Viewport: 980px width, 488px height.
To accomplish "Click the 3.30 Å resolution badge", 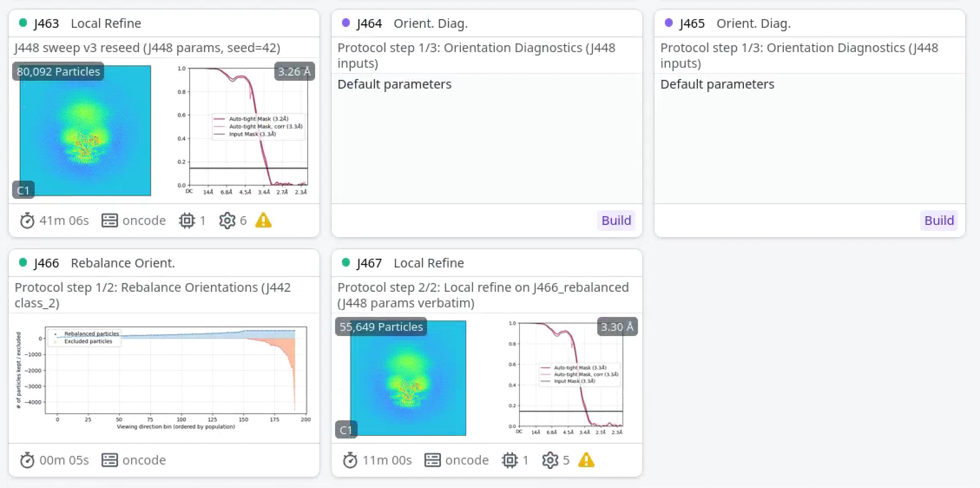I will click(617, 326).
